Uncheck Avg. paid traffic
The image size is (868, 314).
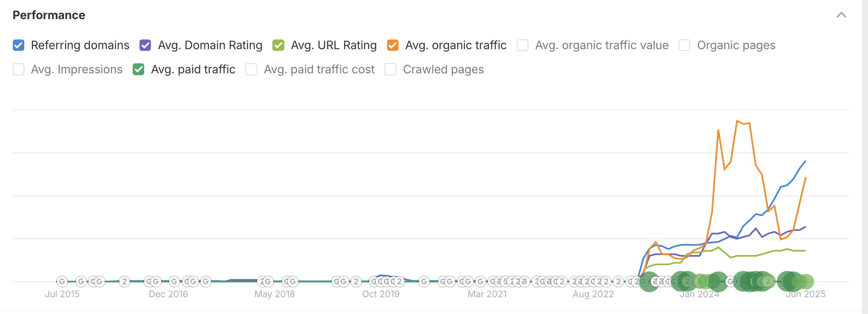click(x=139, y=69)
